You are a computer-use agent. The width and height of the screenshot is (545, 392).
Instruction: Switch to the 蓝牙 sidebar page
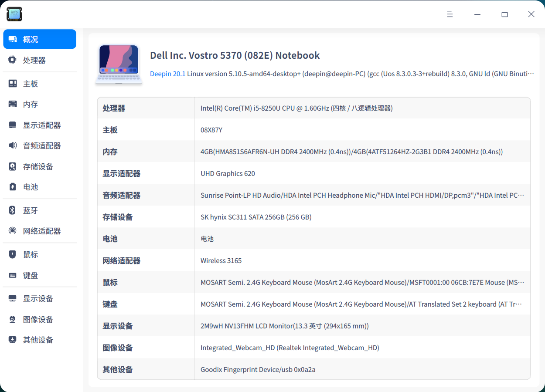pos(40,210)
